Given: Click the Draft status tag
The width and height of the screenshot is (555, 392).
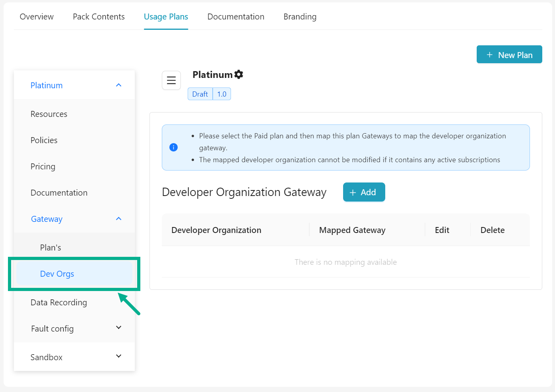Looking at the screenshot, I should tap(200, 94).
